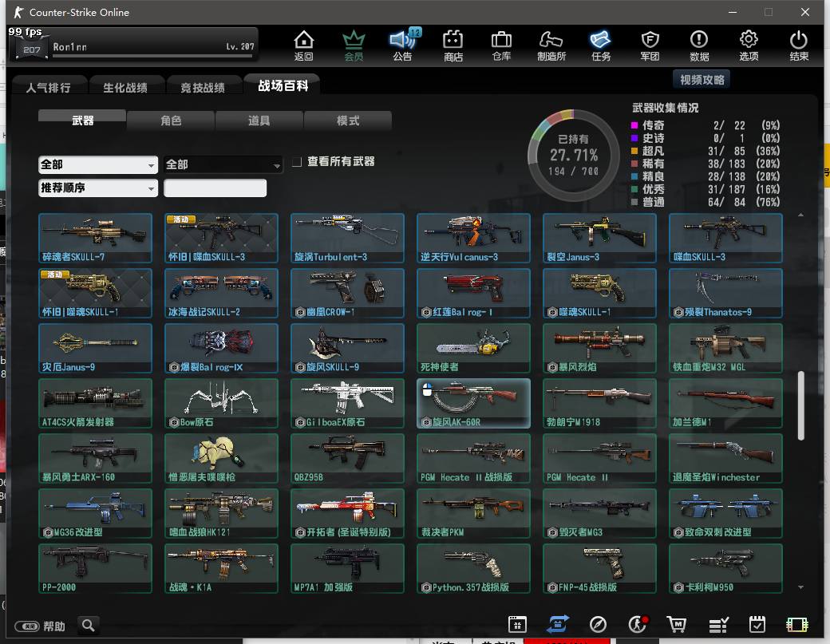
Task: Open the 军团 clan shield icon
Action: pyautogui.click(x=650, y=45)
